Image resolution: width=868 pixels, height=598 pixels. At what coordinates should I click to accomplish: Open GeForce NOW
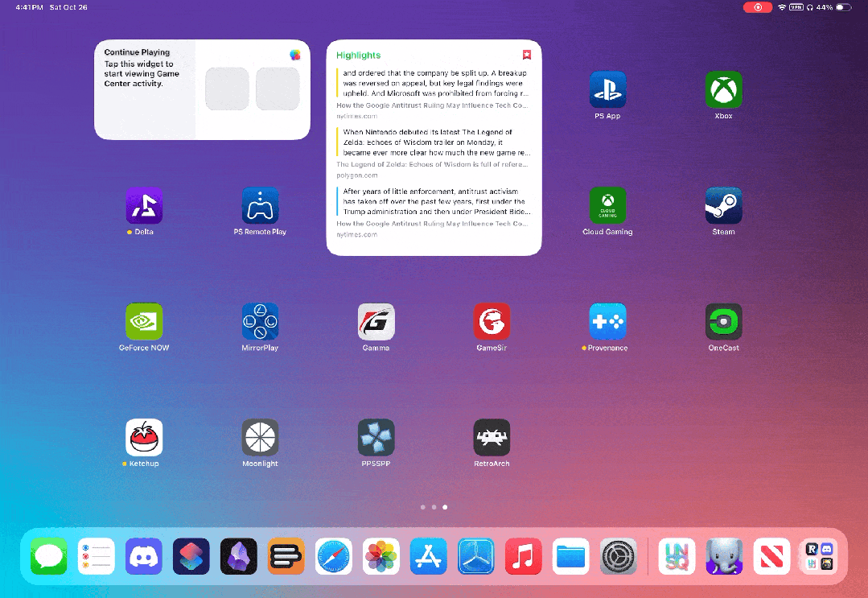[x=144, y=322]
